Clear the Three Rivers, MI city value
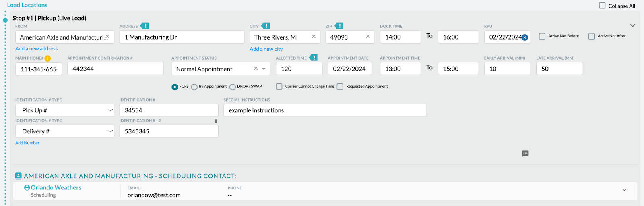This screenshot has width=644, height=206. coord(314,37)
